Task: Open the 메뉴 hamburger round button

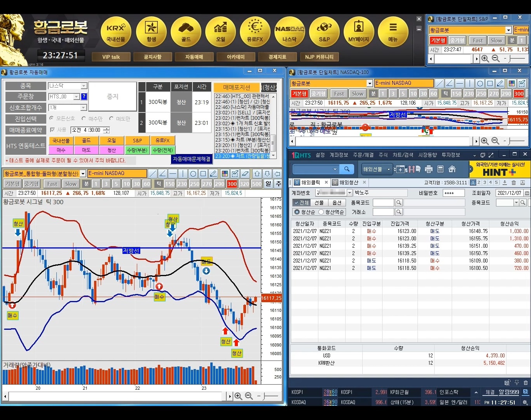Action: tap(393, 32)
